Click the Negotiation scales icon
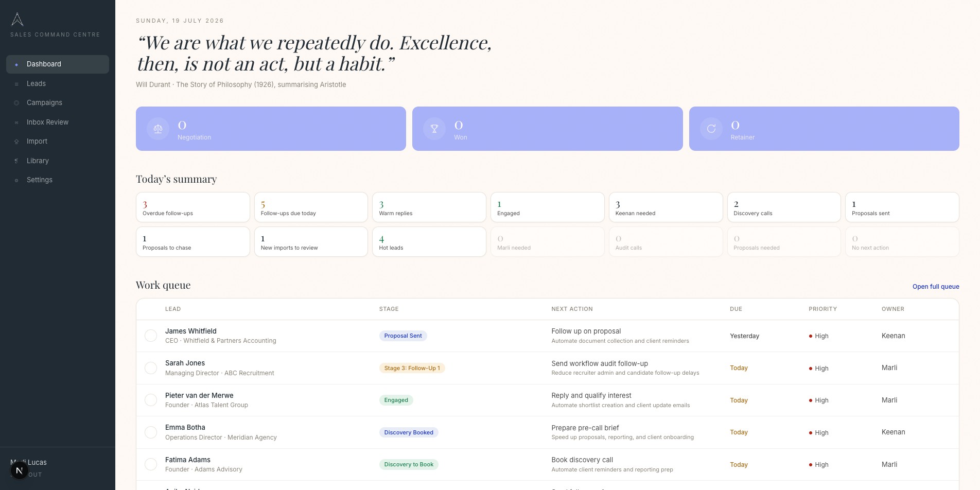 coord(158,129)
